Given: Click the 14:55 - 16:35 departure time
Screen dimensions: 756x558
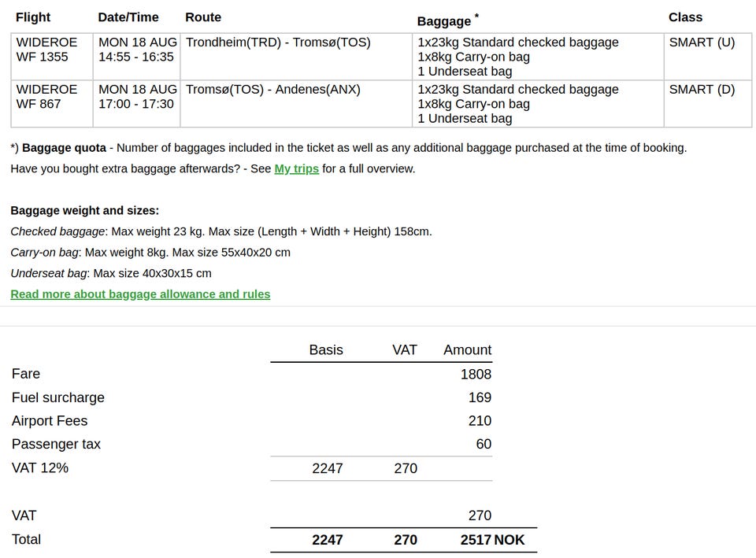Looking at the screenshot, I should coord(136,57).
